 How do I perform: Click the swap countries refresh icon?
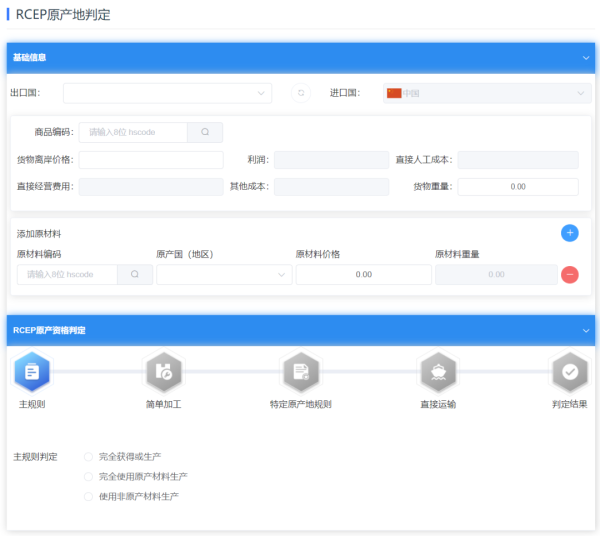tap(301, 93)
